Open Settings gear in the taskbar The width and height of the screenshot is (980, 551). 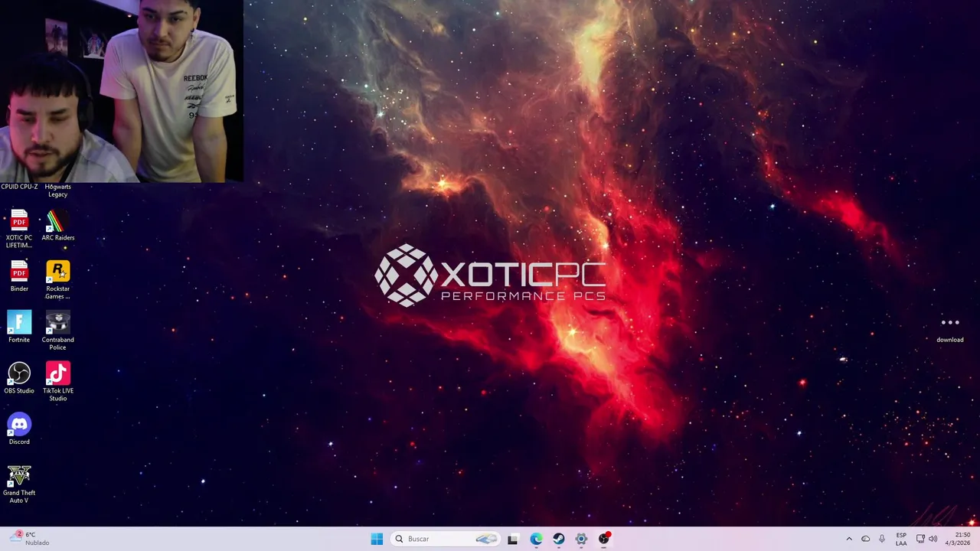coord(581,539)
